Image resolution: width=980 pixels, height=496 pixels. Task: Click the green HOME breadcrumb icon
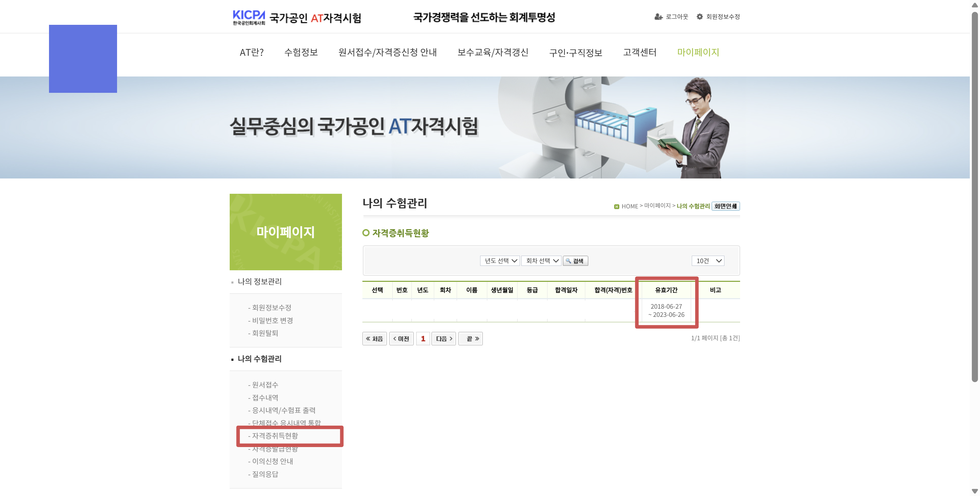point(616,206)
